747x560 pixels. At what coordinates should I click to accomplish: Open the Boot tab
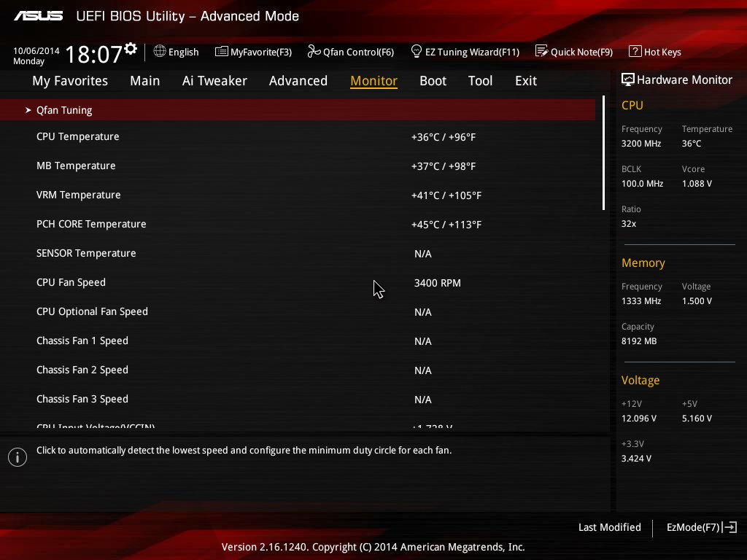pos(433,81)
